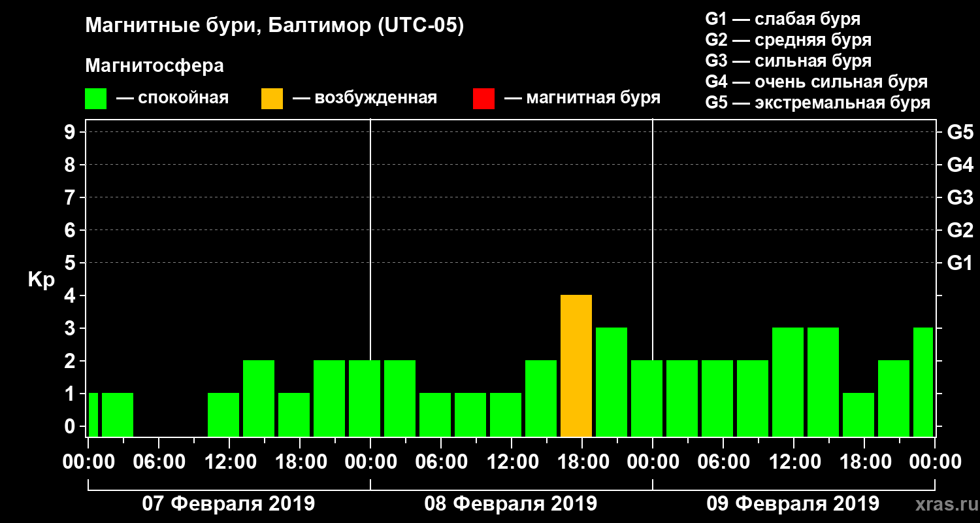Click the orange Kp 4 bar on 08 February
This screenshot has height=523, width=980.
pyautogui.click(x=576, y=366)
